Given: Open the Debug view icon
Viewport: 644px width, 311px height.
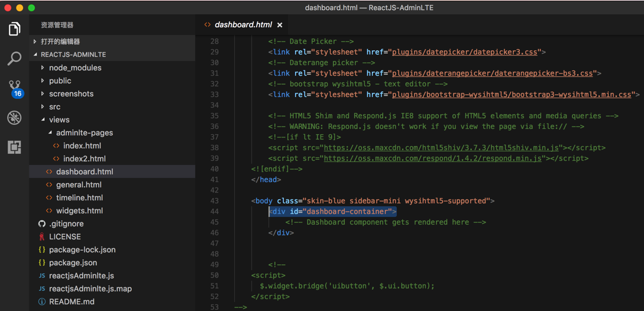Looking at the screenshot, I should click(x=14, y=118).
